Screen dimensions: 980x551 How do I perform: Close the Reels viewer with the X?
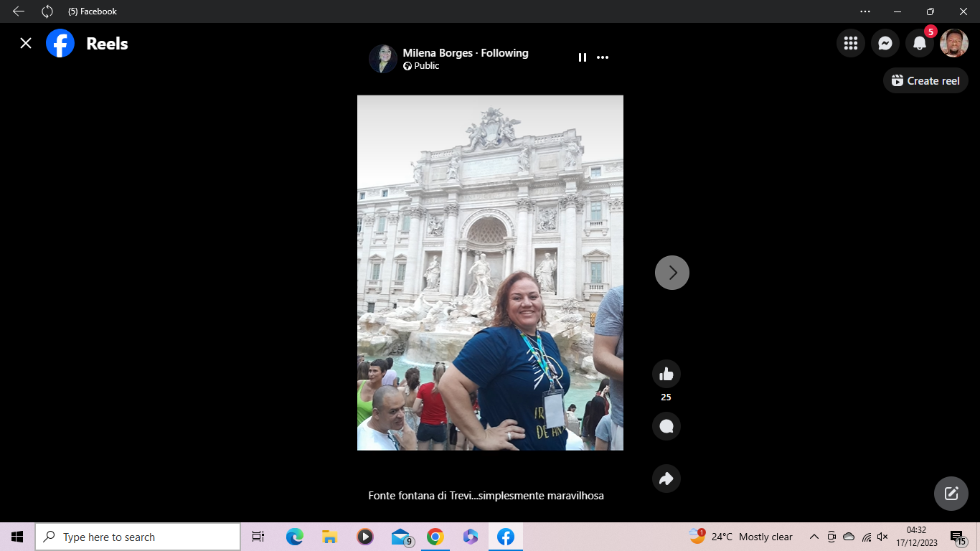click(26, 43)
